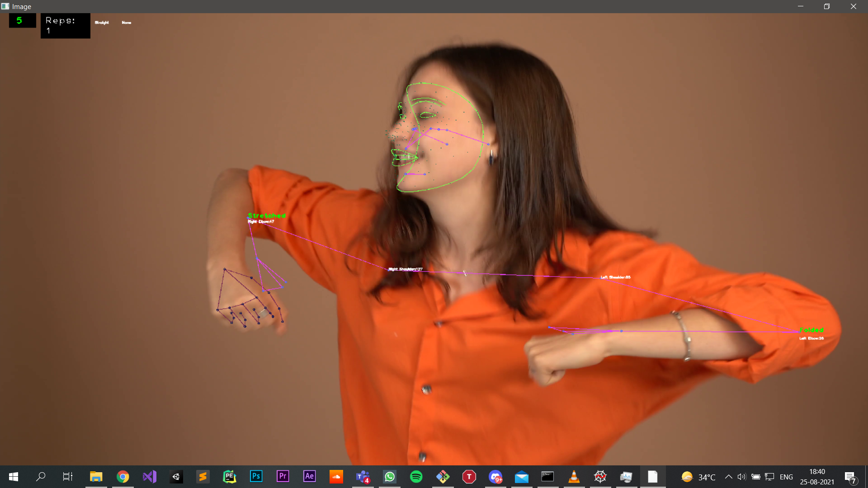Screen dimensions: 868x488
Task: Open the weather widget showing 34°C
Action: [698, 477]
